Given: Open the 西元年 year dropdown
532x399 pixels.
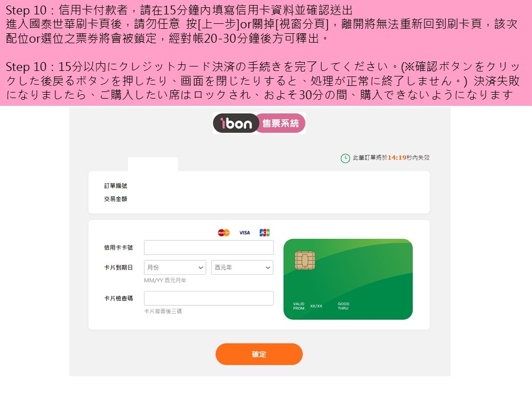Looking at the screenshot, I should pos(242,267).
